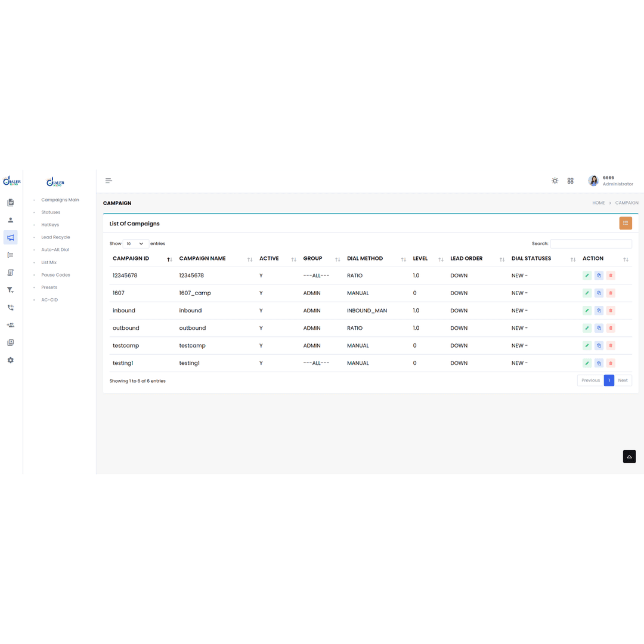
Task: Delete the testing1 campaign
Action: coord(611,363)
